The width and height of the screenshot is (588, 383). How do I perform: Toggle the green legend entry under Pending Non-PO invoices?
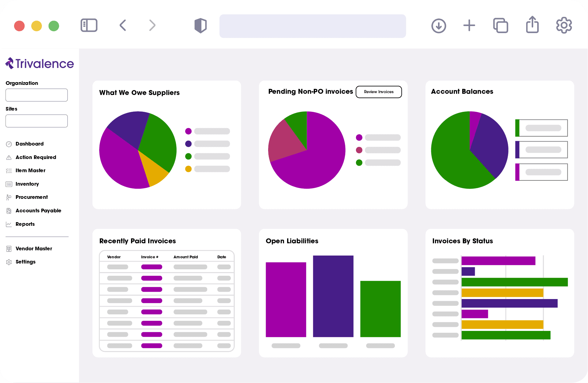click(359, 163)
